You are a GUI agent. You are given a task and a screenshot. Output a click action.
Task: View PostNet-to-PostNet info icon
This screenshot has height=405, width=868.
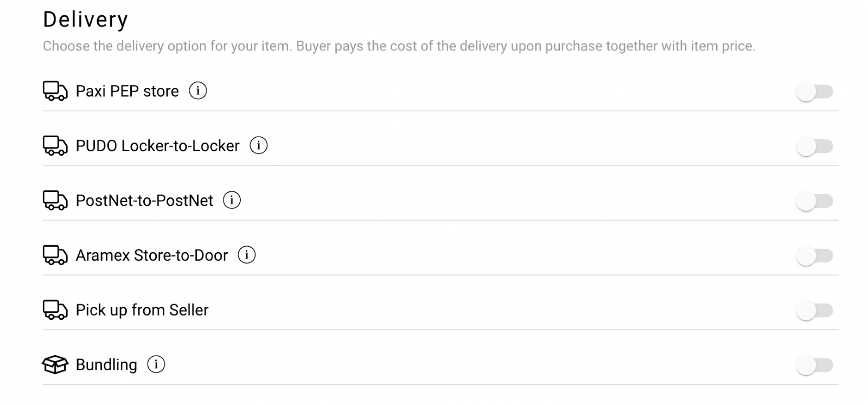click(232, 200)
